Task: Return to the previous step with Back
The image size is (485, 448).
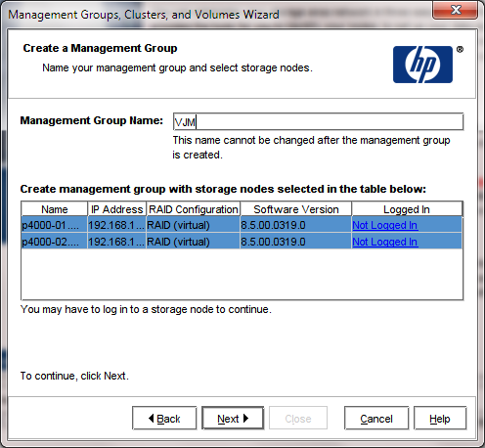Action: [164, 418]
